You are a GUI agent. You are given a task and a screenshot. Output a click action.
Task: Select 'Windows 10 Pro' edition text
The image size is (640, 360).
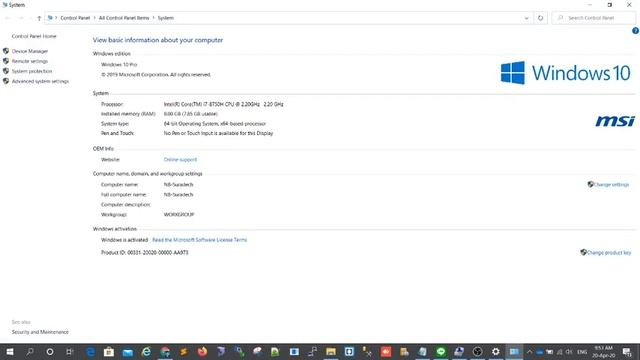click(119, 64)
